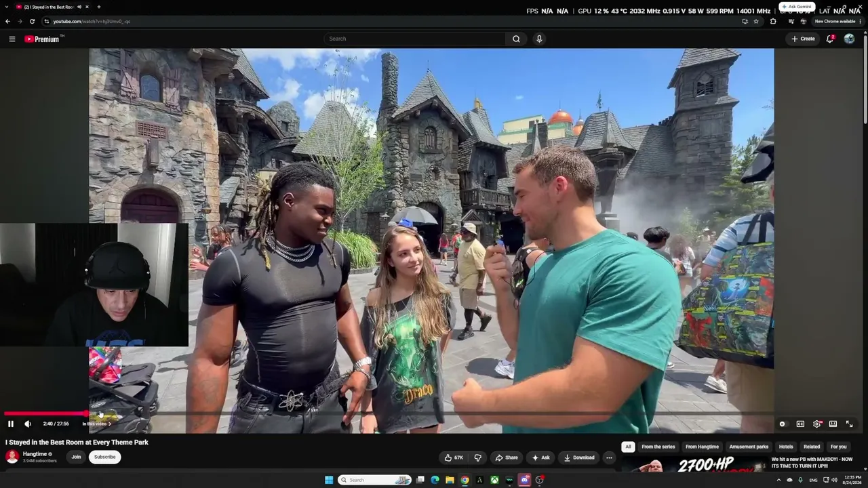Start voice search with the microphone
The height and width of the screenshot is (488, 868).
539,39
